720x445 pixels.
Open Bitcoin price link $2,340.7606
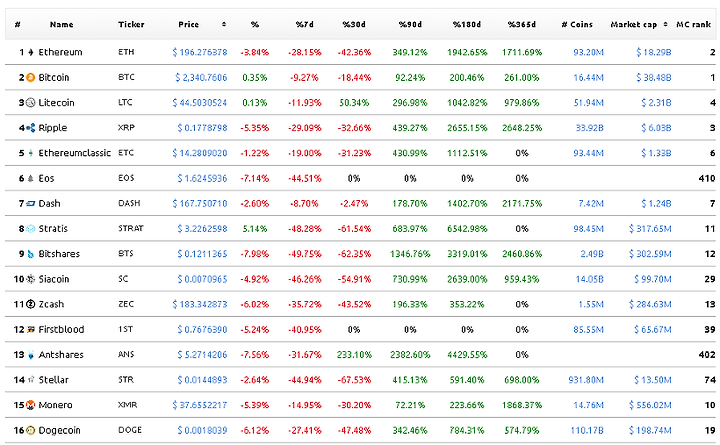[201, 78]
